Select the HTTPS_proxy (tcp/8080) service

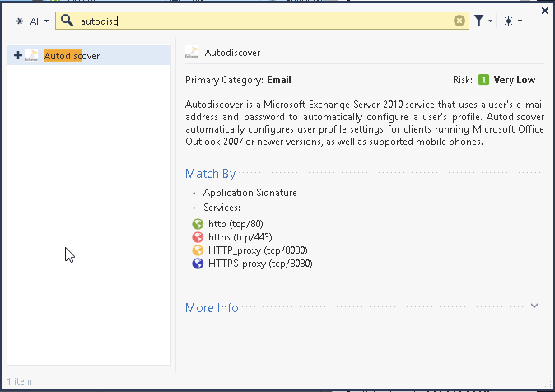pyautogui.click(x=260, y=264)
